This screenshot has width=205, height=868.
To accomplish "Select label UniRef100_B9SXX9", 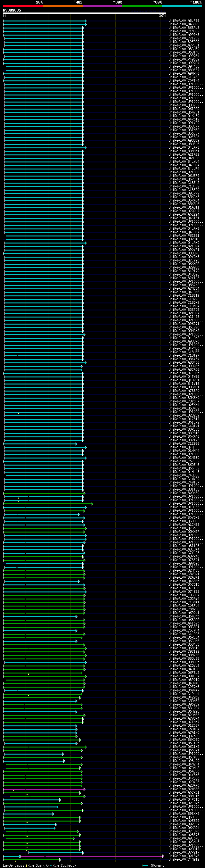I will point(184,814).
